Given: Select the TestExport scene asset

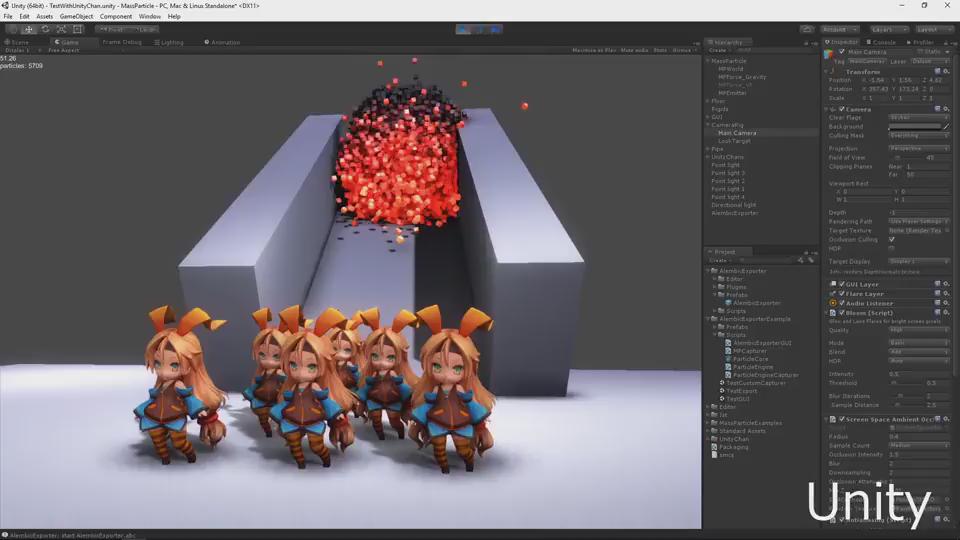Looking at the screenshot, I should [739, 391].
